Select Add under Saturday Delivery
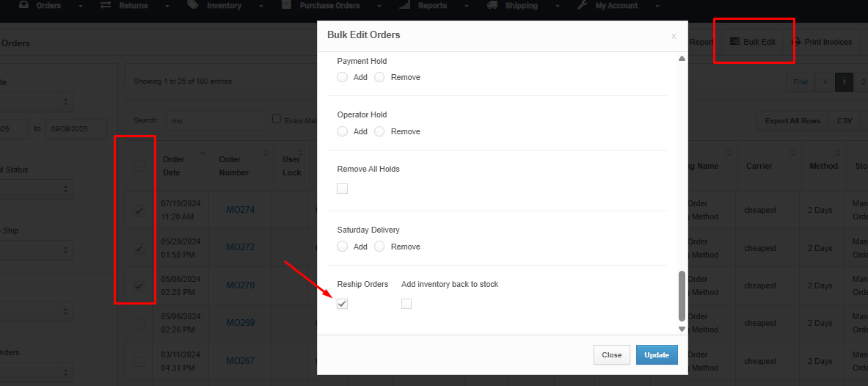 342,247
